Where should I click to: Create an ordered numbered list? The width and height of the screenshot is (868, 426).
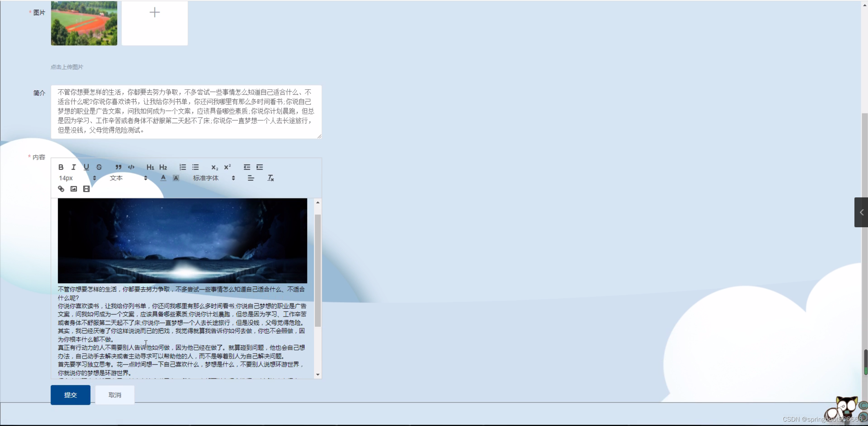point(183,167)
